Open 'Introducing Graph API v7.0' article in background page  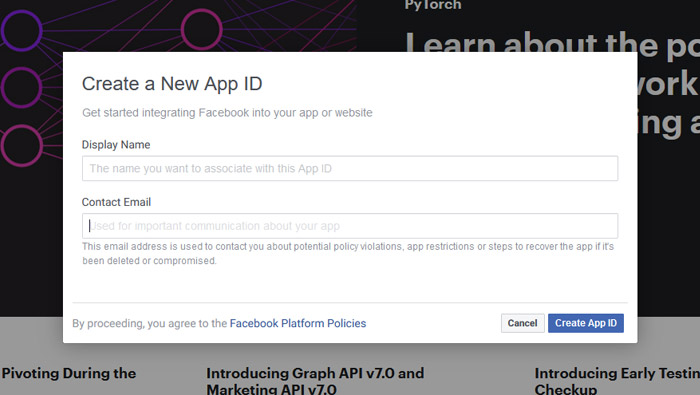coord(315,380)
